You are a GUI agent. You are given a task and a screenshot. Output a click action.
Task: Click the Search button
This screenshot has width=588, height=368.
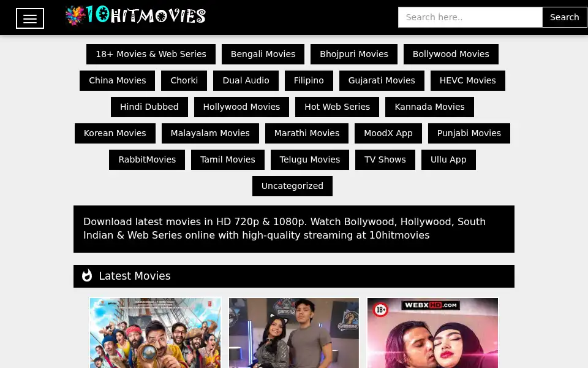[x=564, y=17]
